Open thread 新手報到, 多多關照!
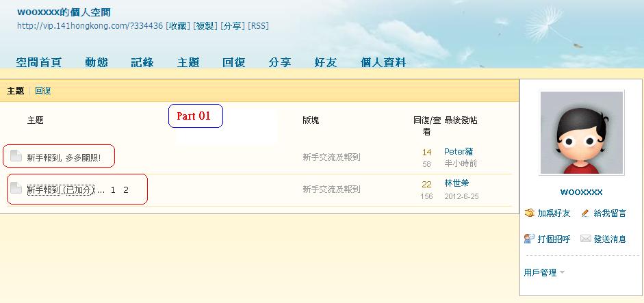 (64, 158)
